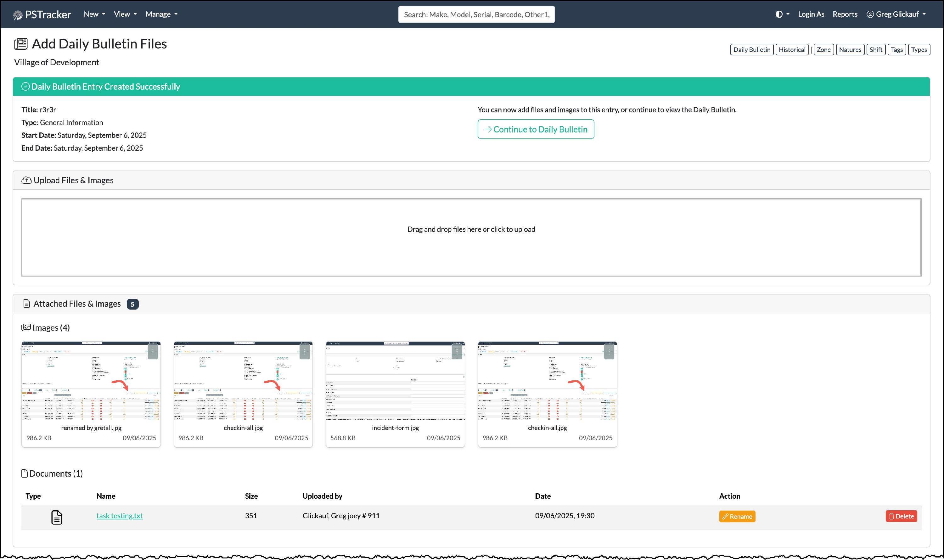Open the Shift settings button
The height and width of the screenshot is (560, 944).
[876, 49]
